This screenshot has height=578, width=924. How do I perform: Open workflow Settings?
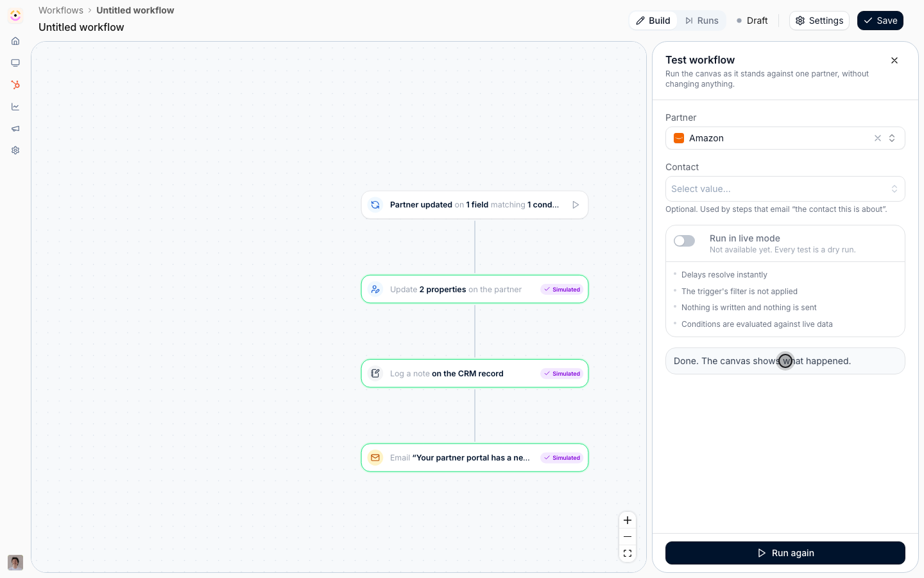[x=819, y=21]
